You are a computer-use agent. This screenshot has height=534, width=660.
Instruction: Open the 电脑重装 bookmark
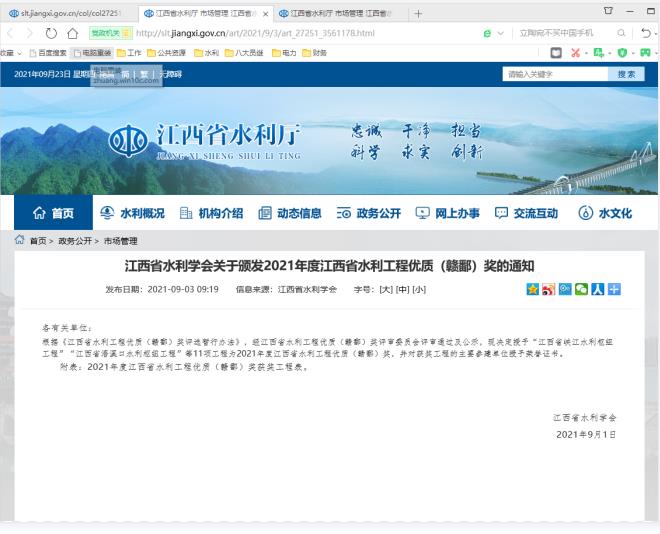(x=92, y=53)
